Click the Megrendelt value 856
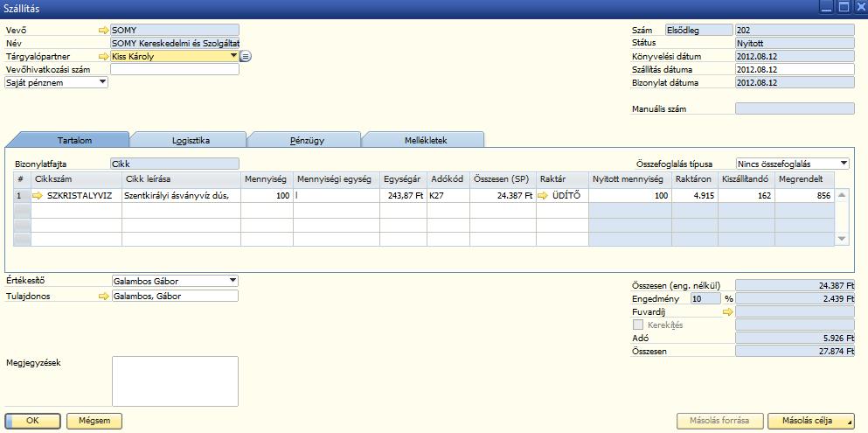The height and width of the screenshot is (433, 868). (x=805, y=195)
